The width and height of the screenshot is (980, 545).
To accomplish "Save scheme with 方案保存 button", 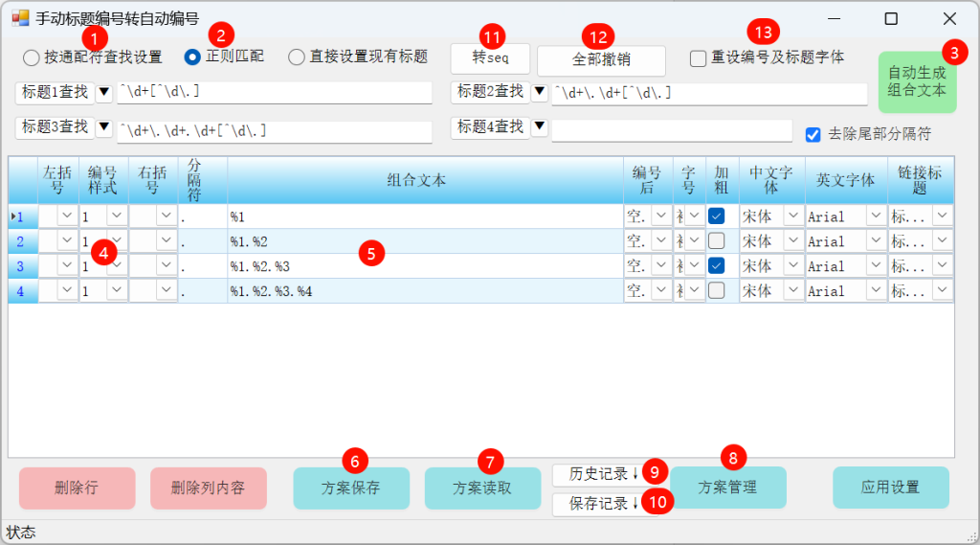I will [x=351, y=488].
